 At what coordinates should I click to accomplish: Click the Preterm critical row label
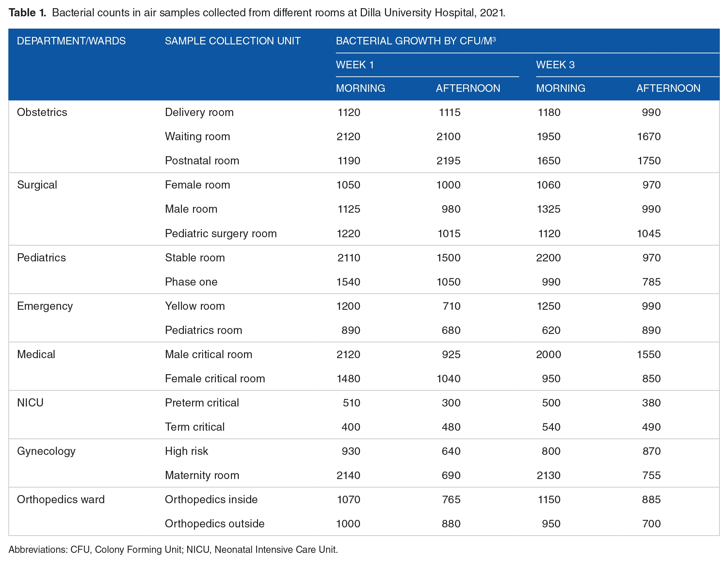tap(202, 403)
